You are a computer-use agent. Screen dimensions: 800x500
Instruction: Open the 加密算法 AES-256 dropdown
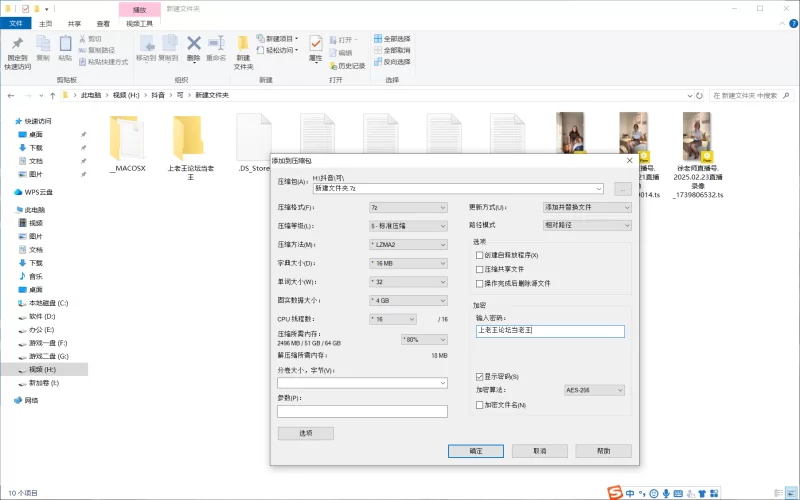click(x=594, y=390)
